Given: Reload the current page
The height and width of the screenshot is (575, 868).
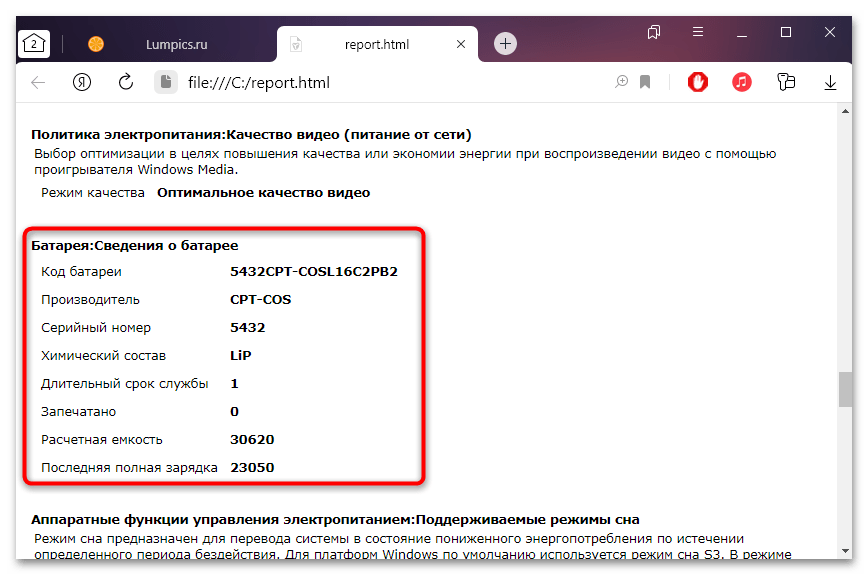Looking at the screenshot, I should tap(126, 82).
